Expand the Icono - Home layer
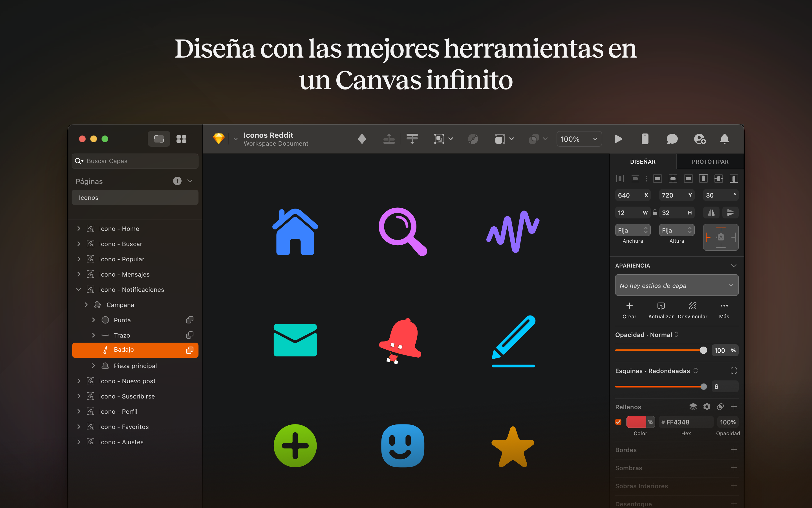The height and width of the screenshot is (508, 812). pos(78,229)
